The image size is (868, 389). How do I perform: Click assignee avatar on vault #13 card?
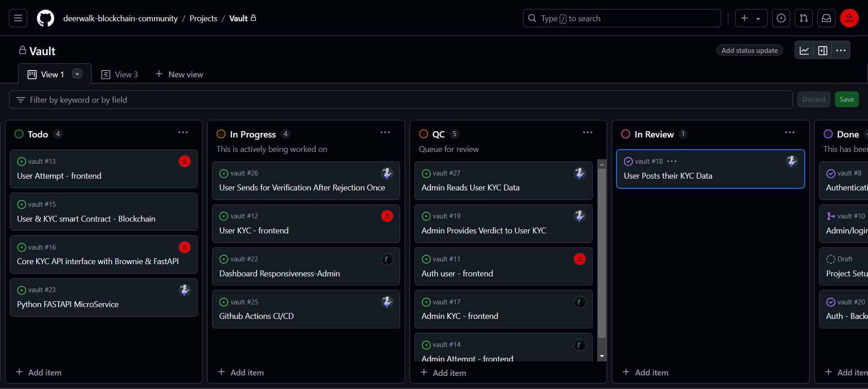[x=184, y=161]
